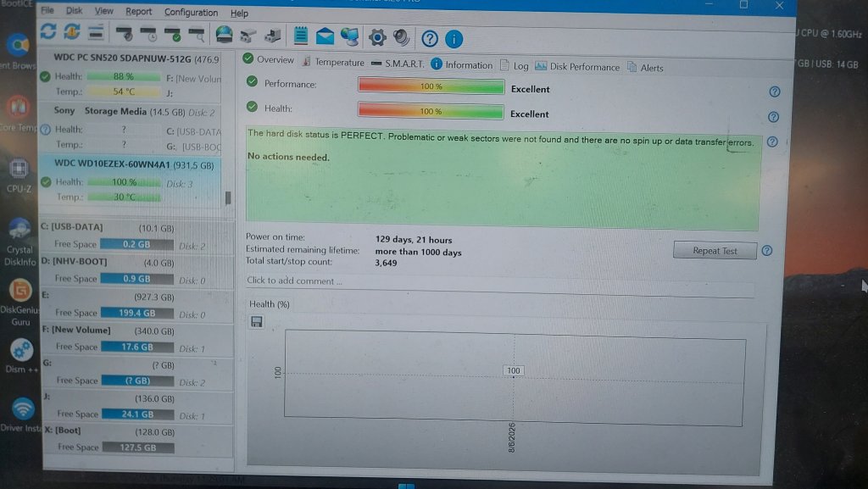
Task: Click the 199.4 GB free space bar
Action: (137, 313)
